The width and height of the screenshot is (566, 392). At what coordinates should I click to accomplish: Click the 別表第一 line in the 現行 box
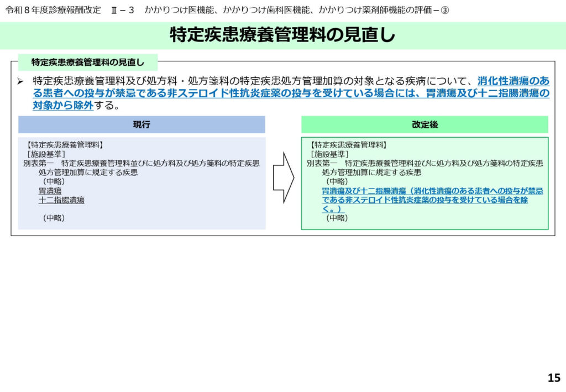[x=141, y=164]
